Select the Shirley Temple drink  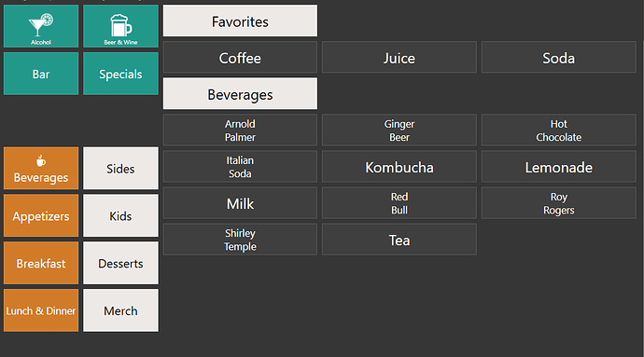(240, 240)
